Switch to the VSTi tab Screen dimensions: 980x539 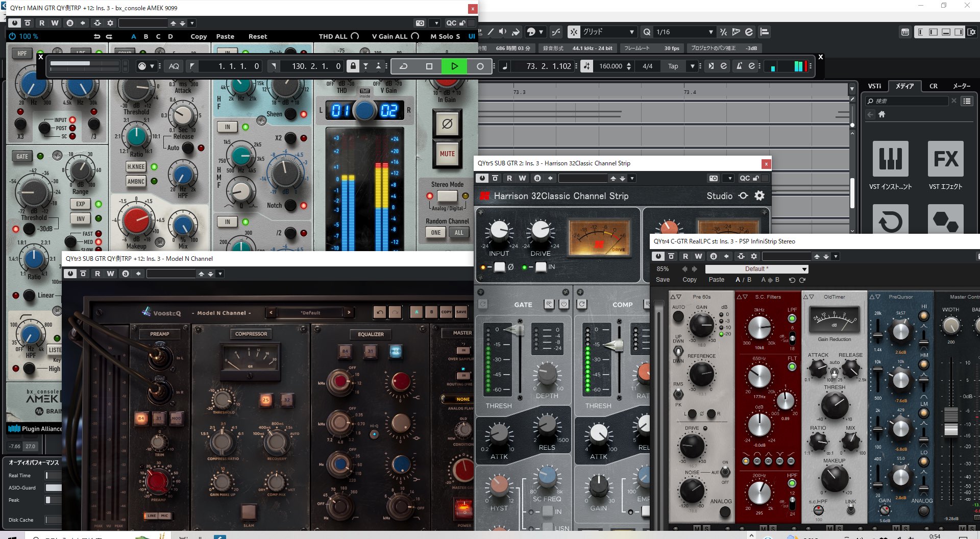coord(874,86)
